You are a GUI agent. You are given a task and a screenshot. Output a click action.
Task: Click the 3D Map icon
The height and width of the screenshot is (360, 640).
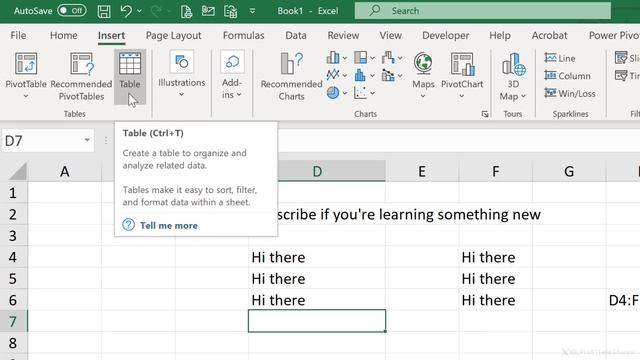click(x=513, y=64)
